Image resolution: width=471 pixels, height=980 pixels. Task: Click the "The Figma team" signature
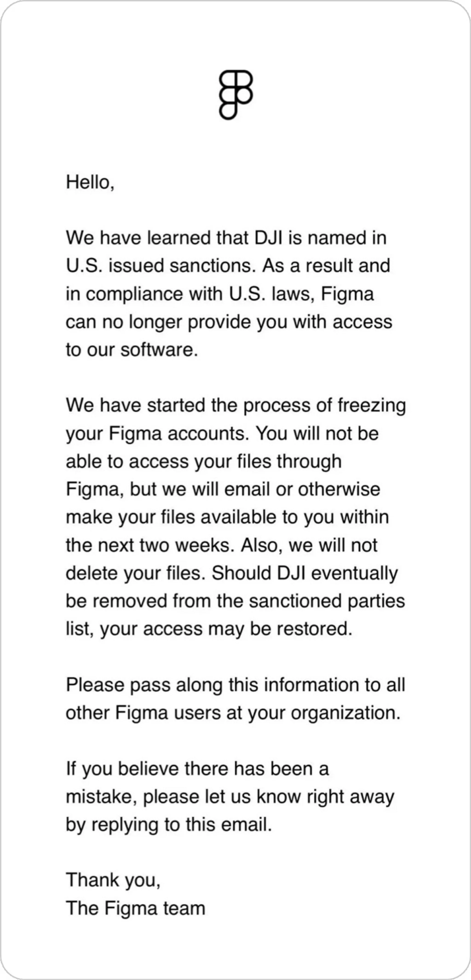[x=135, y=908]
